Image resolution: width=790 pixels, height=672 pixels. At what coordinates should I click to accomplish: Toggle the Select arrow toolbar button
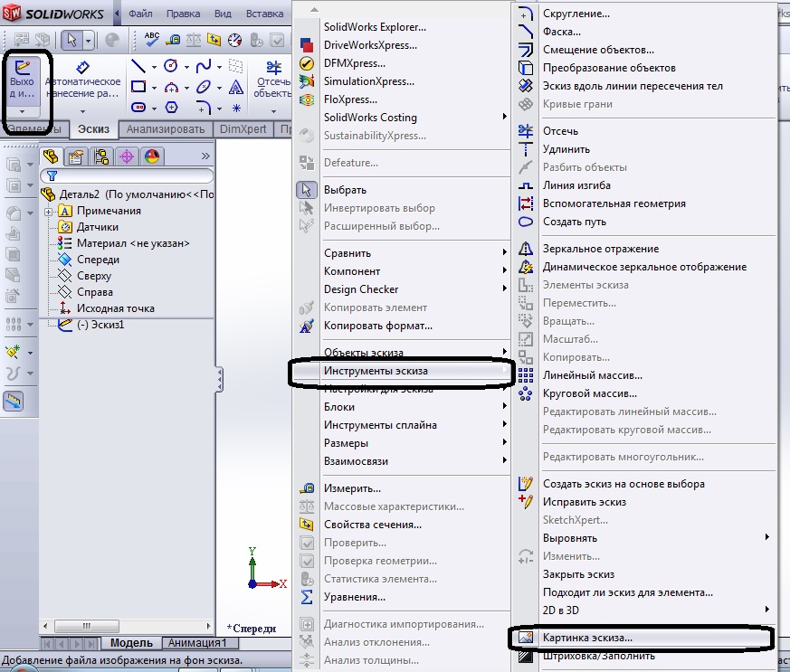[x=72, y=40]
